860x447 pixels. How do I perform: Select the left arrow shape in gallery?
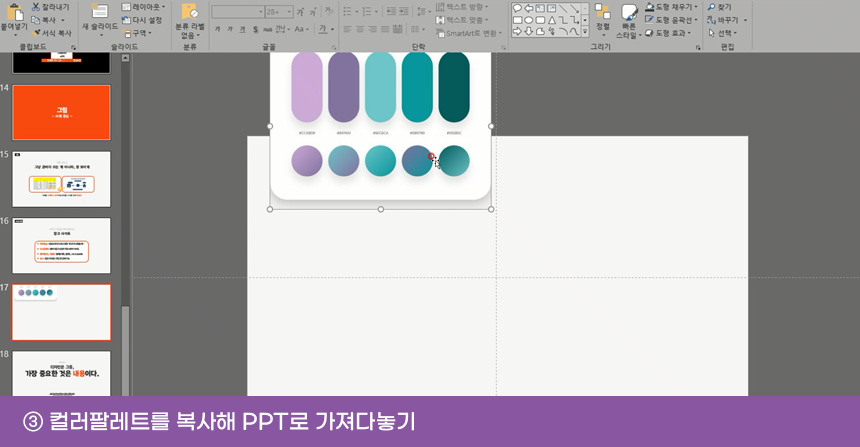coord(528,8)
